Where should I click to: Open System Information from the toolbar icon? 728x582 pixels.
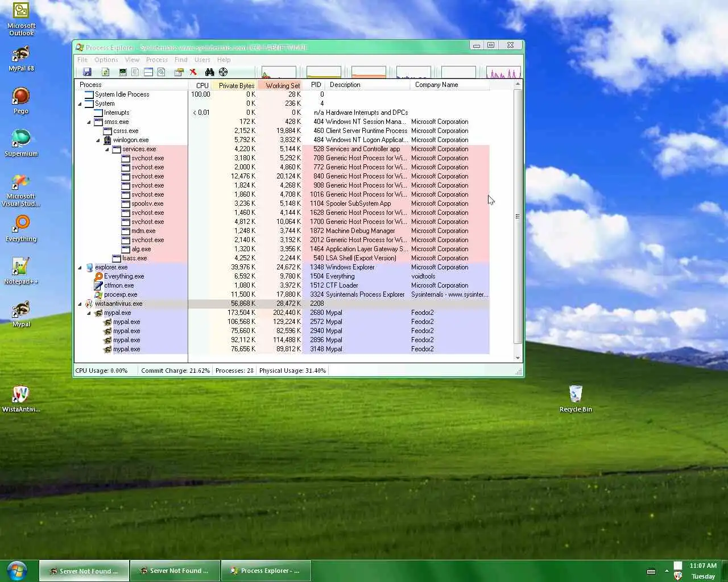pos(122,72)
